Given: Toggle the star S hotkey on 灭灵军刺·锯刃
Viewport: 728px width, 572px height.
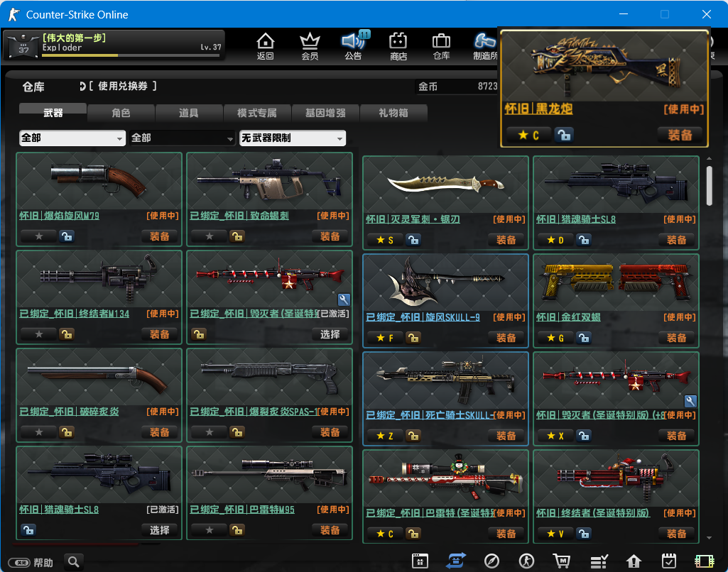Looking at the screenshot, I should tap(386, 240).
